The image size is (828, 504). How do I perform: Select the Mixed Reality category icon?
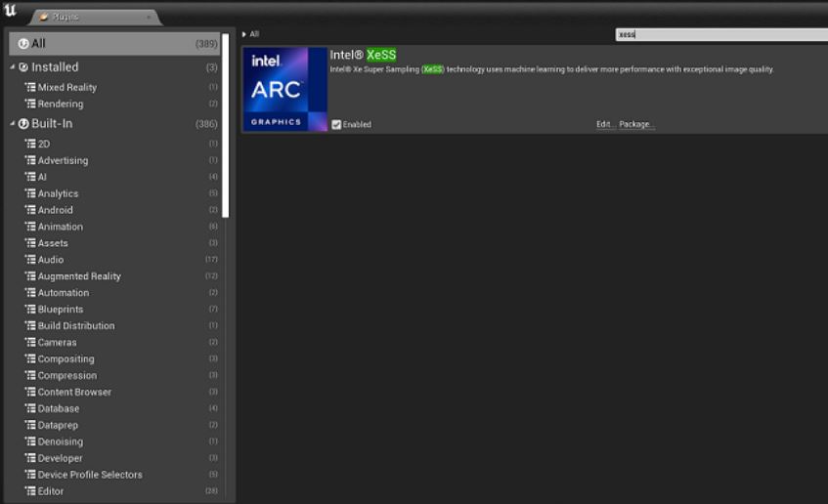coord(30,87)
